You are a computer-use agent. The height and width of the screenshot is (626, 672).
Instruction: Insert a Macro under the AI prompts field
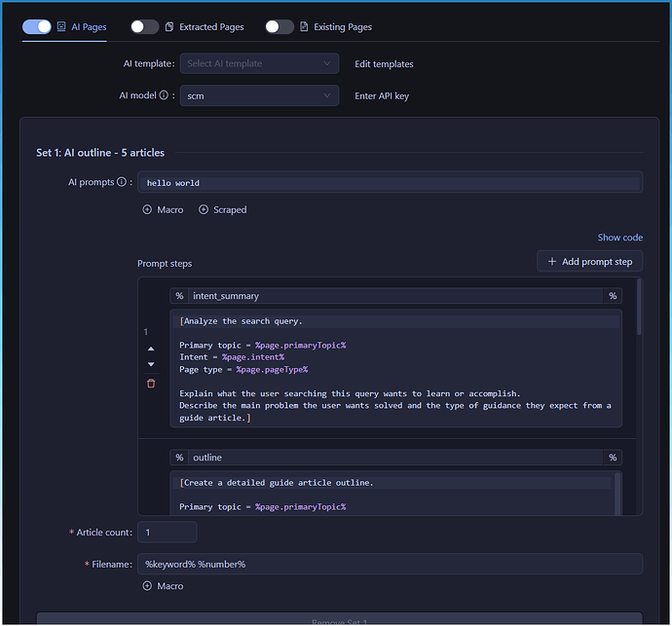pyautogui.click(x=163, y=210)
